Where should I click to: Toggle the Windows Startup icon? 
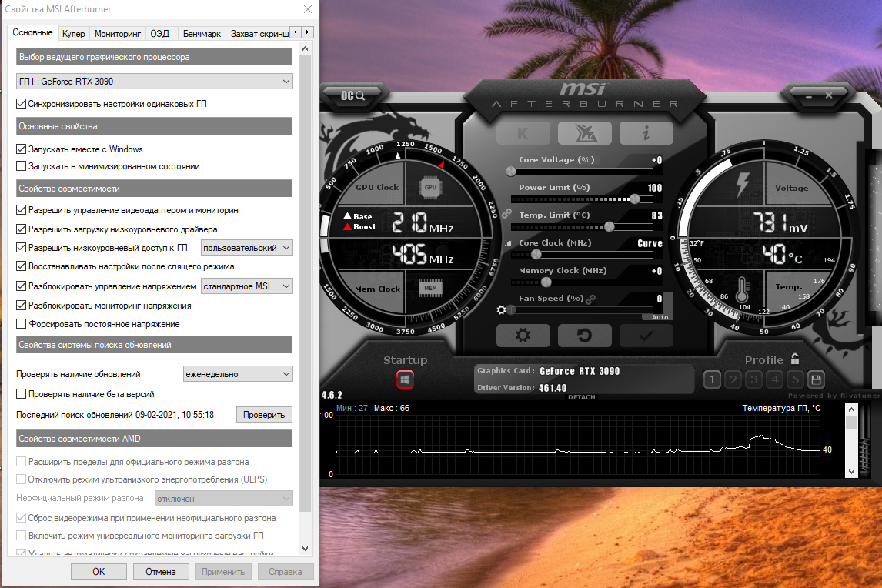pos(405,379)
